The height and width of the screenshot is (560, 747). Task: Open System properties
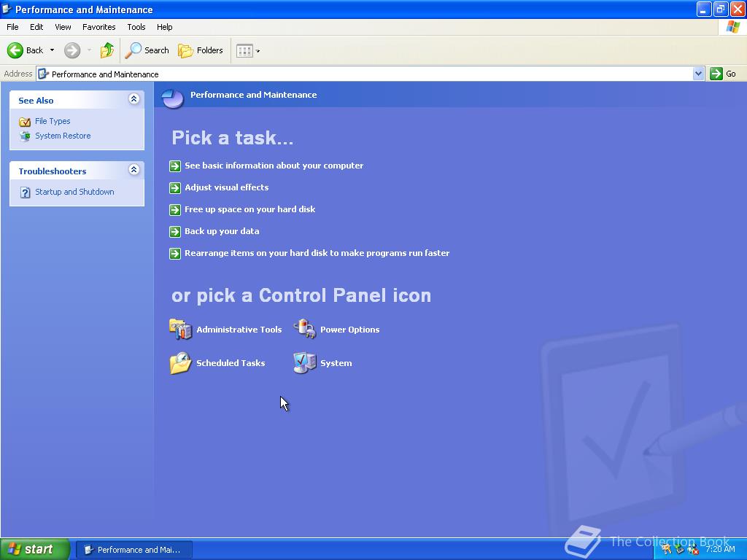[336, 363]
